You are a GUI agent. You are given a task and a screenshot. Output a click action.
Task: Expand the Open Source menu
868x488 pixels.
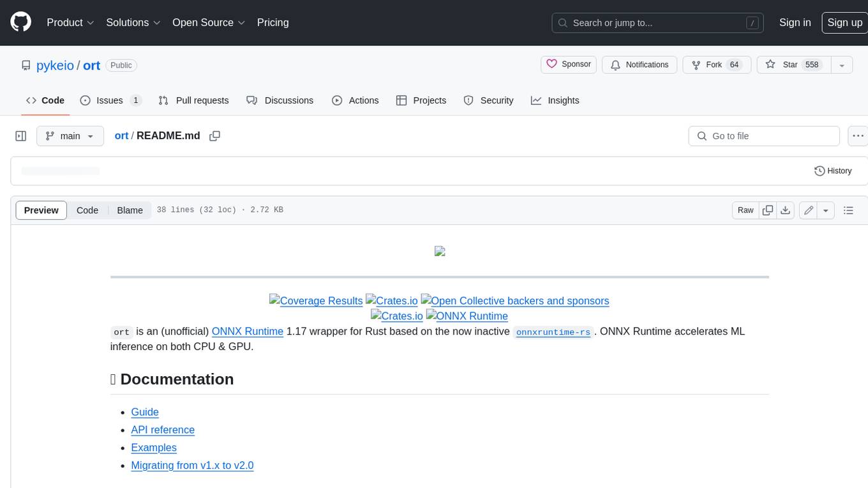pos(209,22)
